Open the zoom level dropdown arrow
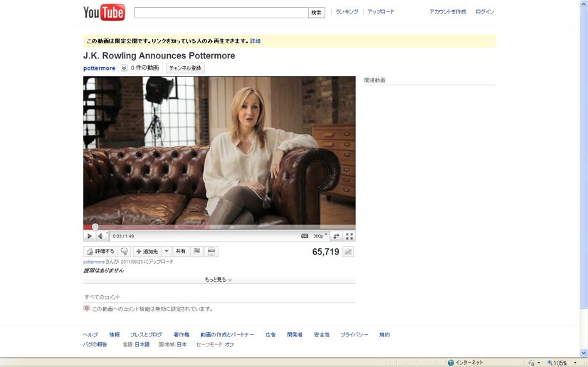 point(575,363)
